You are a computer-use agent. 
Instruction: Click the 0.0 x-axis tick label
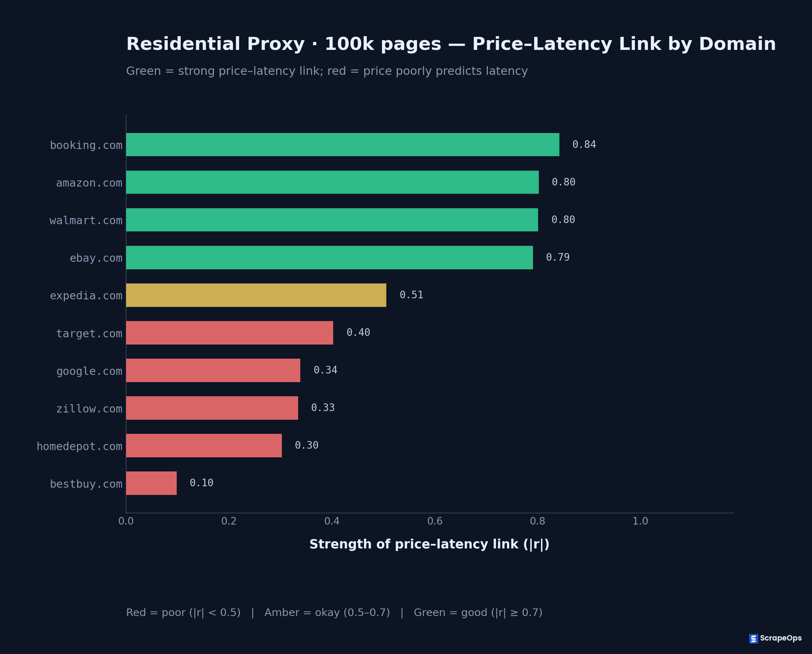[126, 521]
